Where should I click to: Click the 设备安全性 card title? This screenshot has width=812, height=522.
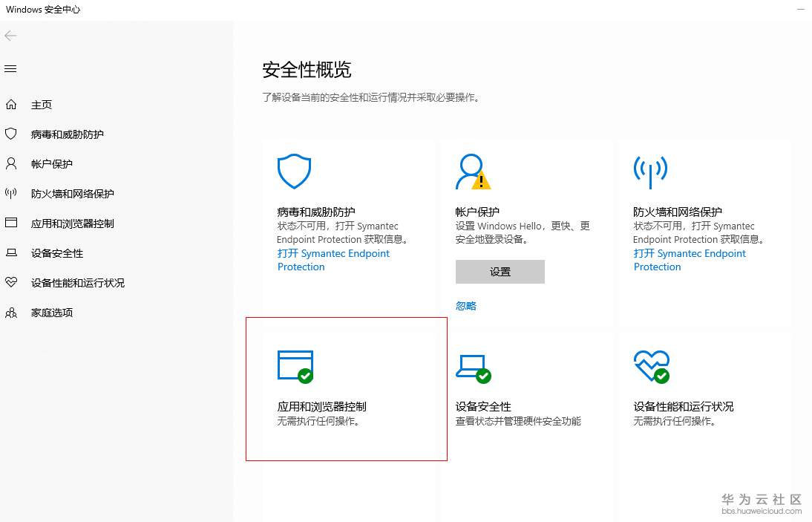483,406
